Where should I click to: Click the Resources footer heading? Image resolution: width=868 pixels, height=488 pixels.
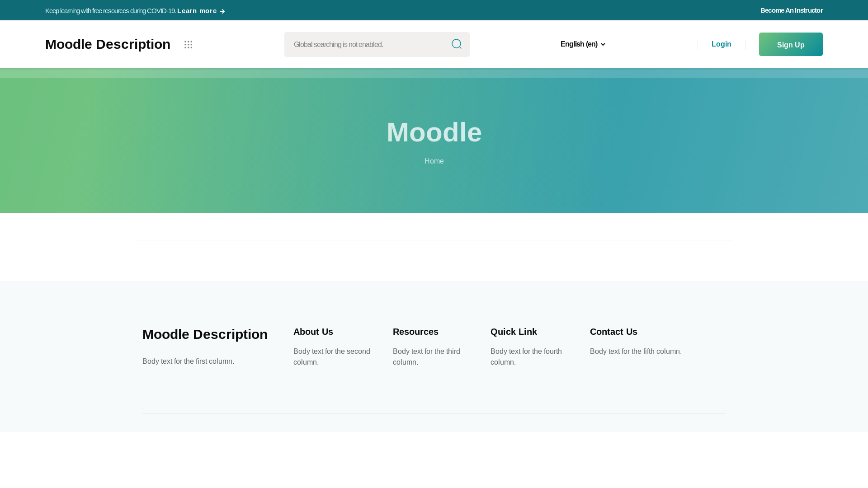point(415,332)
